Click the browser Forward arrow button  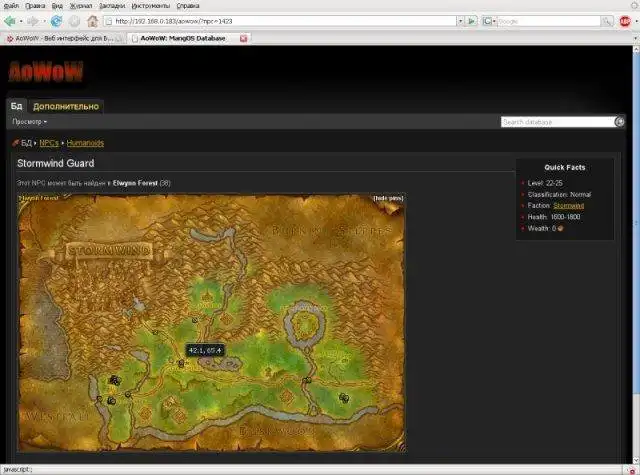click(33, 21)
